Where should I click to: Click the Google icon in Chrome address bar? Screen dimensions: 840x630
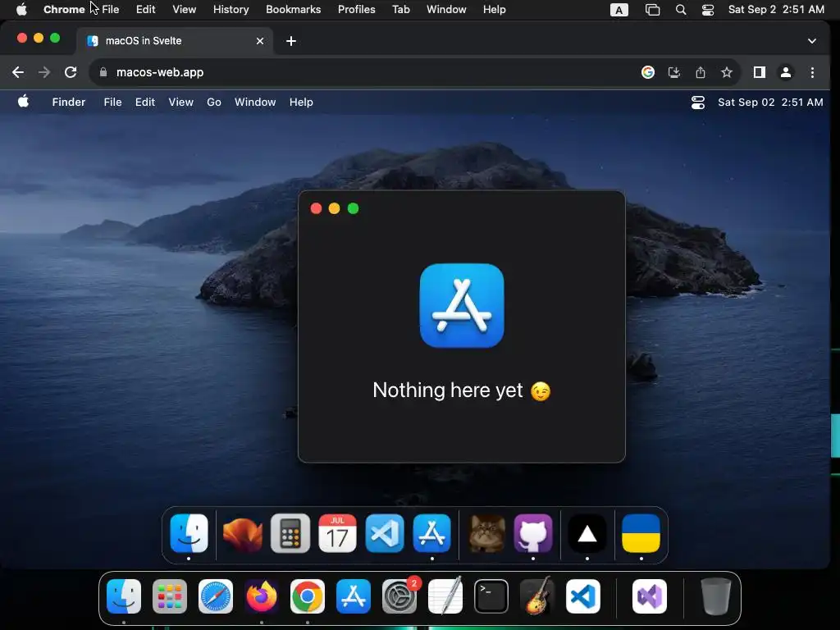click(648, 72)
